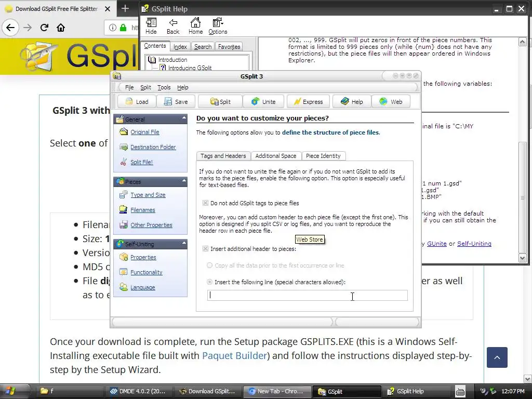Expand the Introduction book in Help contents

pyautogui.click(x=152, y=60)
